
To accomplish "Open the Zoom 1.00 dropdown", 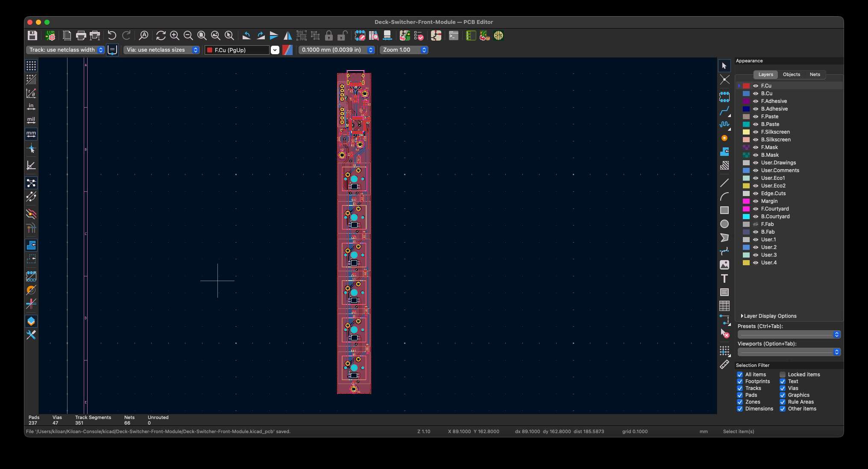I will tap(404, 50).
